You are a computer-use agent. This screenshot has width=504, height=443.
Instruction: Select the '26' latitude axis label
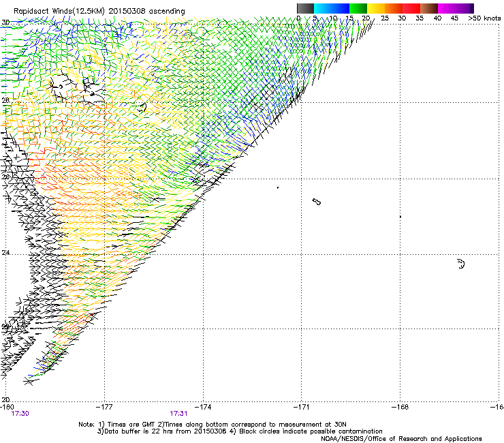pos(5,177)
